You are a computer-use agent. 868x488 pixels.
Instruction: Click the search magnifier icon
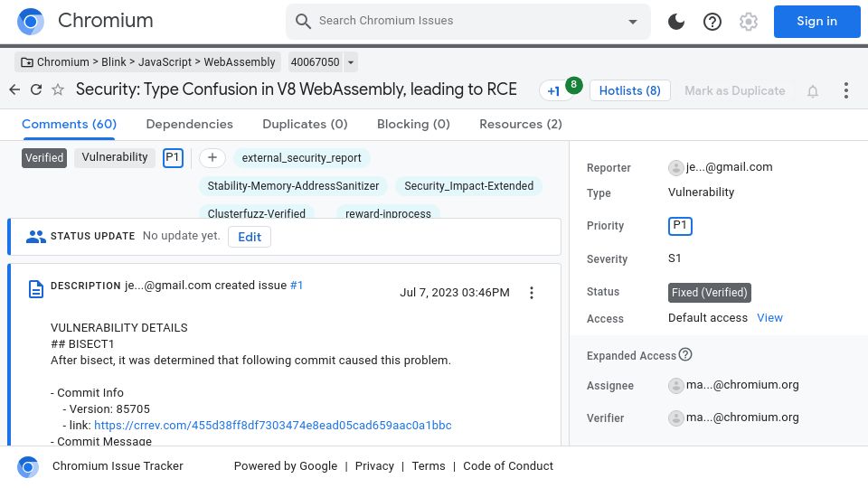pyautogui.click(x=303, y=22)
